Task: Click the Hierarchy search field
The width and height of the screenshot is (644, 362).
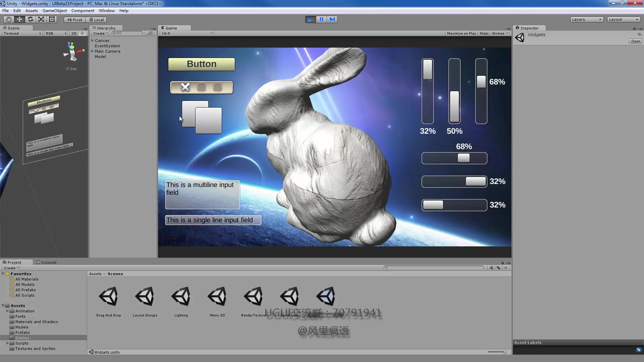Action: (127, 33)
